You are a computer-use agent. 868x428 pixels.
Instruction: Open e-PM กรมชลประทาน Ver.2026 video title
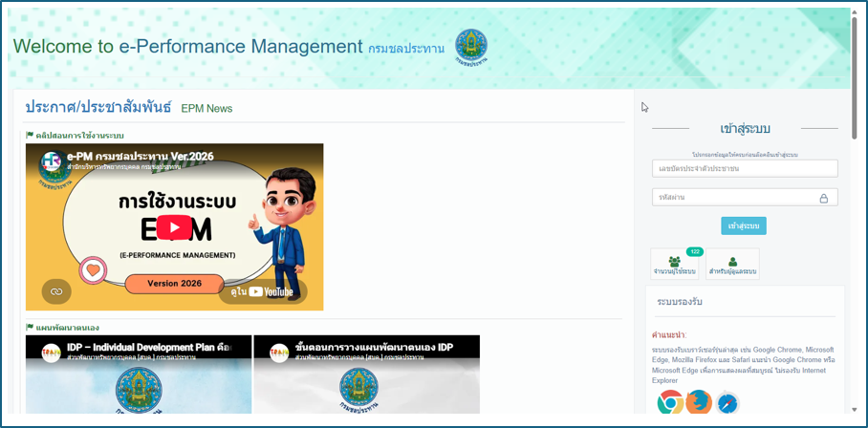(x=141, y=157)
